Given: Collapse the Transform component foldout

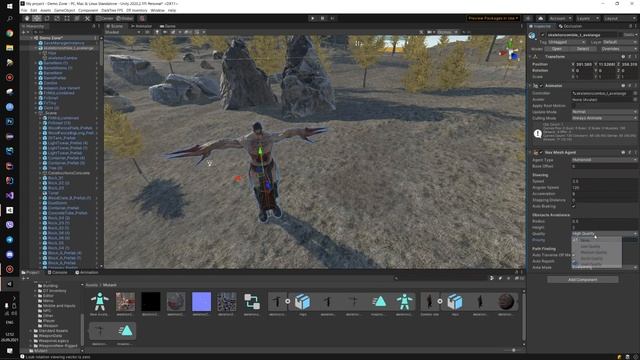Looking at the screenshot, I should (x=531, y=57).
